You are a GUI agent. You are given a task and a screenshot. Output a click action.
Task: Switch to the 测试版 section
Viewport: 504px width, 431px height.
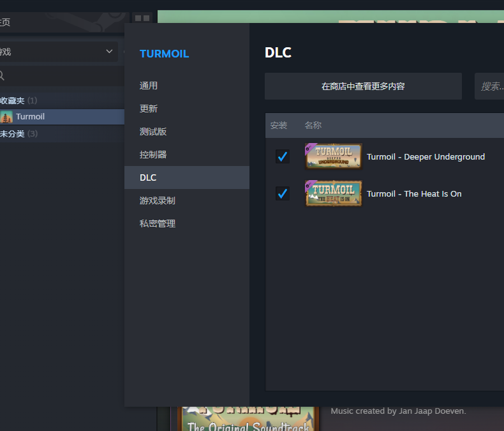pyautogui.click(x=153, y=132)
